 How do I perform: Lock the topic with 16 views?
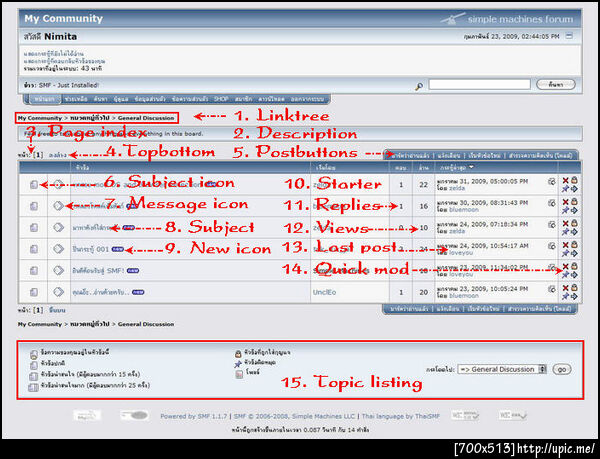pos(574,202)
